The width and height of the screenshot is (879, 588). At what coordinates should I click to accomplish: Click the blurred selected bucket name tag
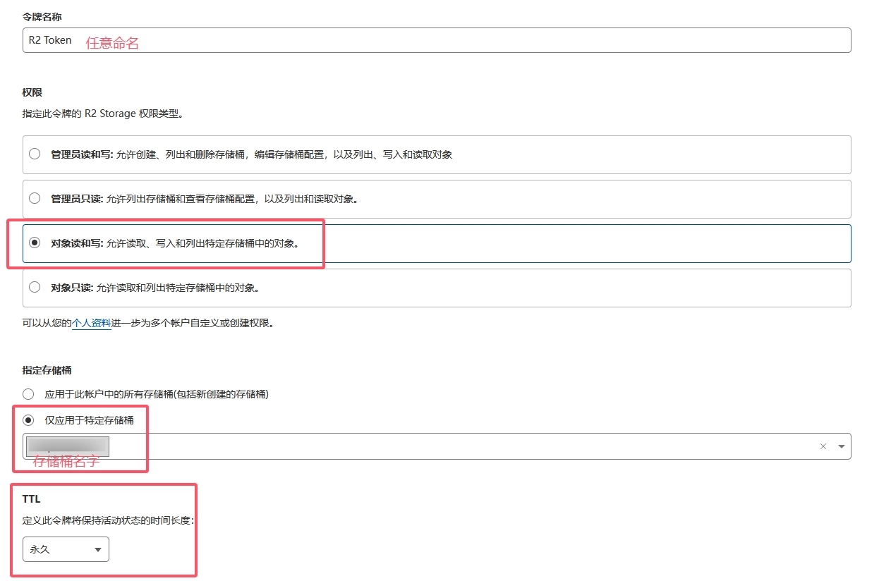click(x=67, y=446)
